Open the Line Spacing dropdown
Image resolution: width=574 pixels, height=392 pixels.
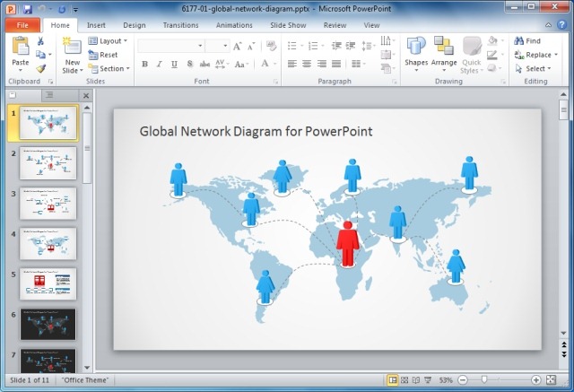coord(369,46)
